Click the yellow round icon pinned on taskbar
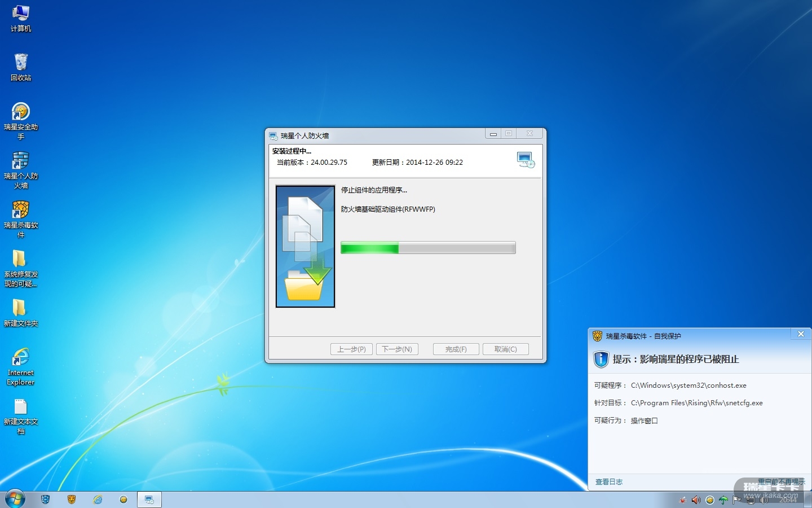Viewport: 812px width, 508px height. 123,500
